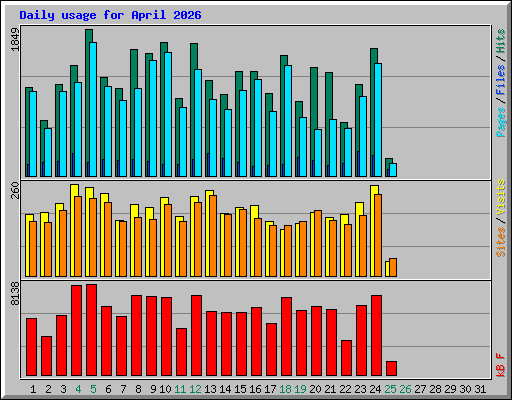The width and height of the screenshot is (512, 400).
Task: Click the 8138 KB axis value
Action: tap(15, 294)
